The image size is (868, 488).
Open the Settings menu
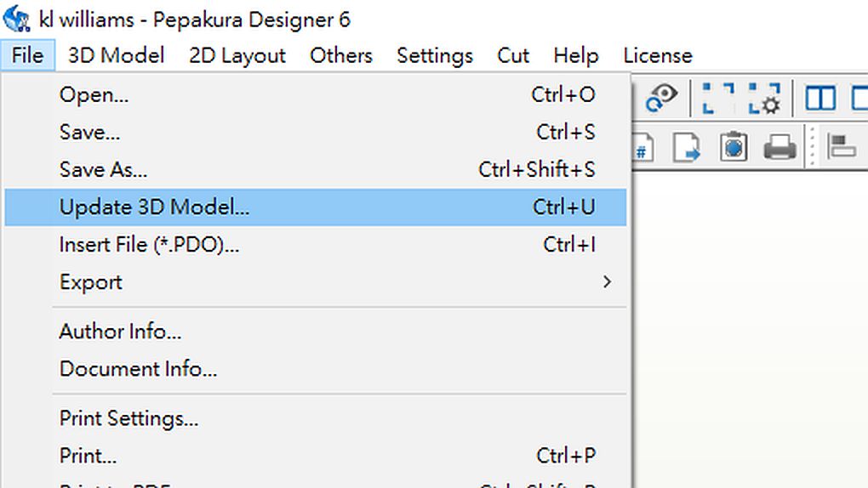coord(434,55)
